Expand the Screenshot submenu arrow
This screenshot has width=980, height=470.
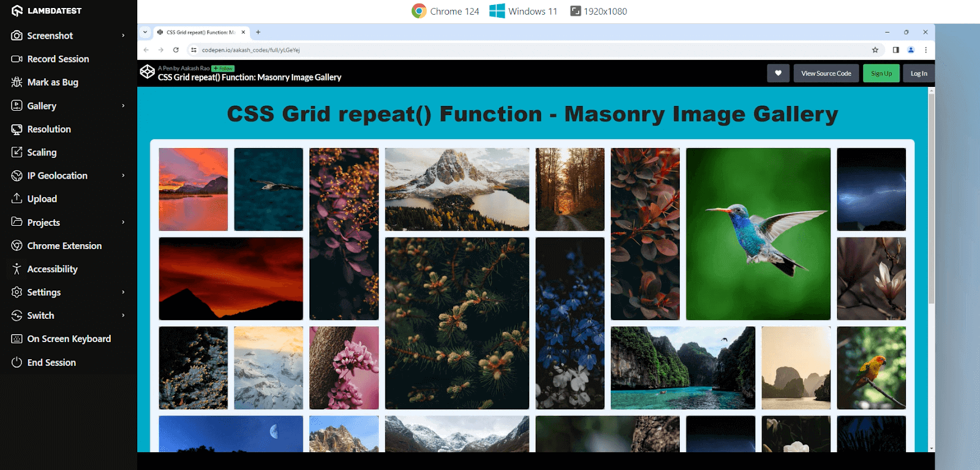[x=123, y=35]
